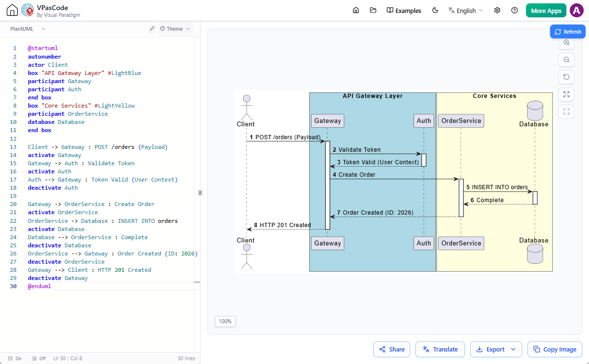Click the top Gateway participant box in diagram
Image resolution: width=589 pixels, height=364 pixels.
[x=327, y=121]
